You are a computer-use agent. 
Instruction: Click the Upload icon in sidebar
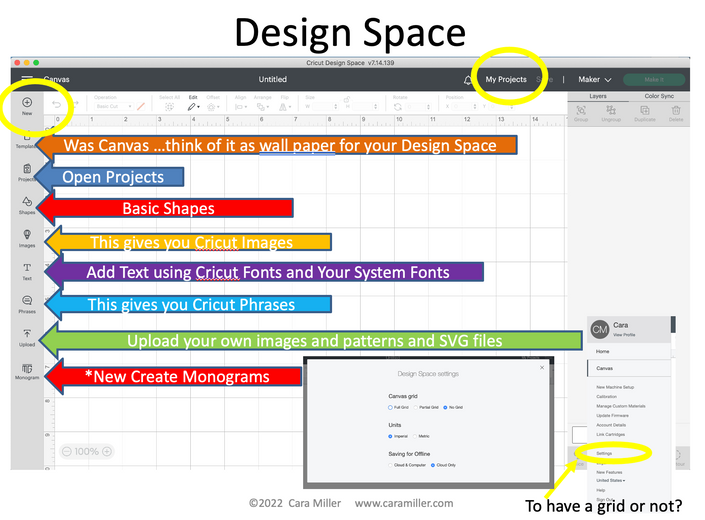pos(27,333)
